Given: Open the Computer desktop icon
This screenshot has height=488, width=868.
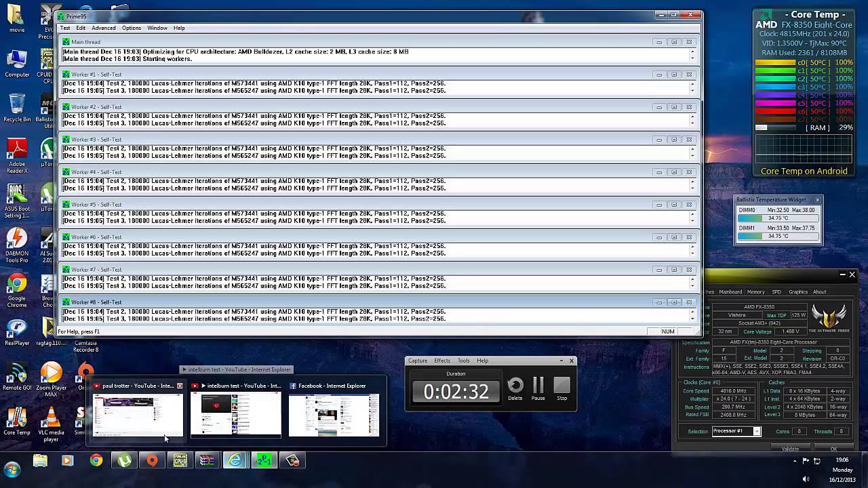Looking at the screenshot, I should pyautogui.click(x=17, y=63).
